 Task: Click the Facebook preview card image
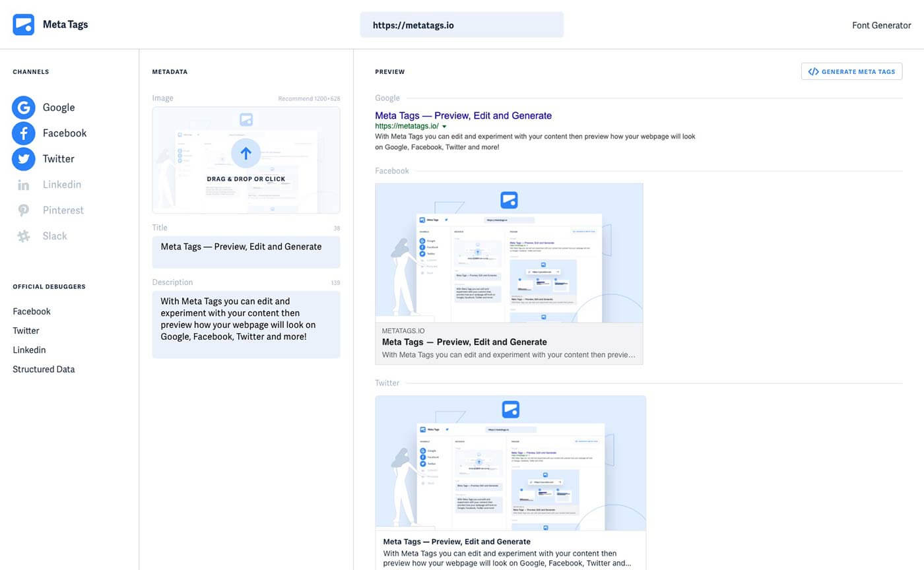(x=509, y=253)
